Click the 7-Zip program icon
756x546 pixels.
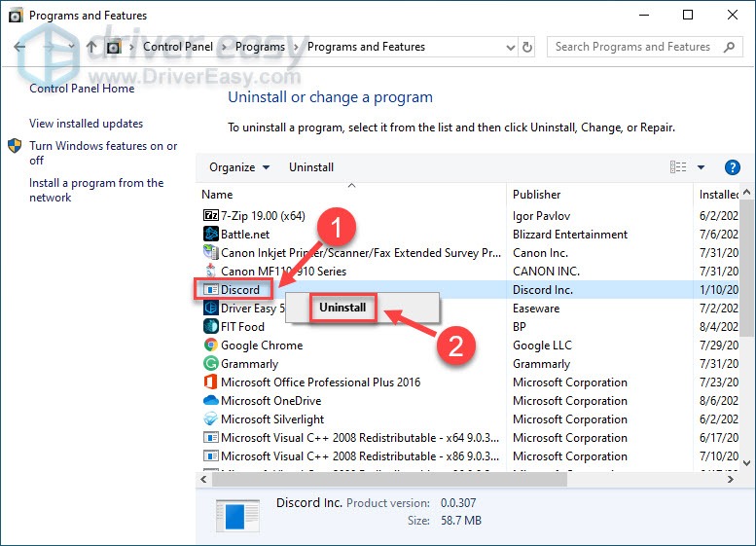coord(211,215)
